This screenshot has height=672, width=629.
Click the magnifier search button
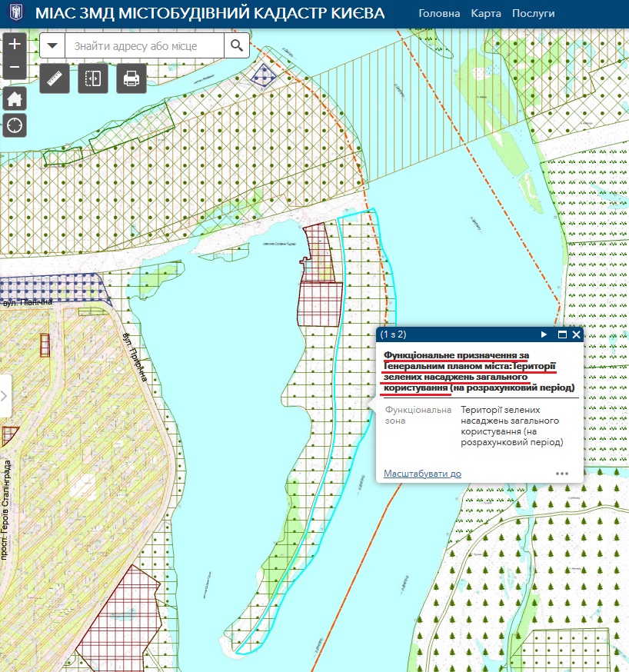click(x=237, y=46)
